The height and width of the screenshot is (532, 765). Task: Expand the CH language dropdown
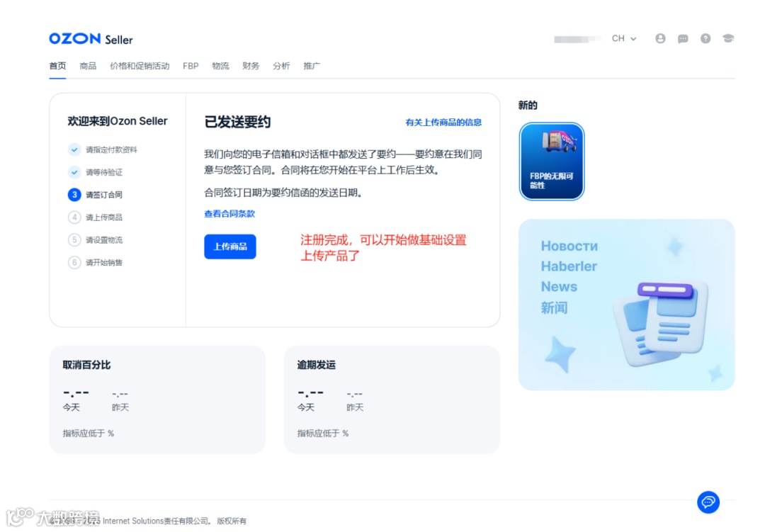(624, 38)
